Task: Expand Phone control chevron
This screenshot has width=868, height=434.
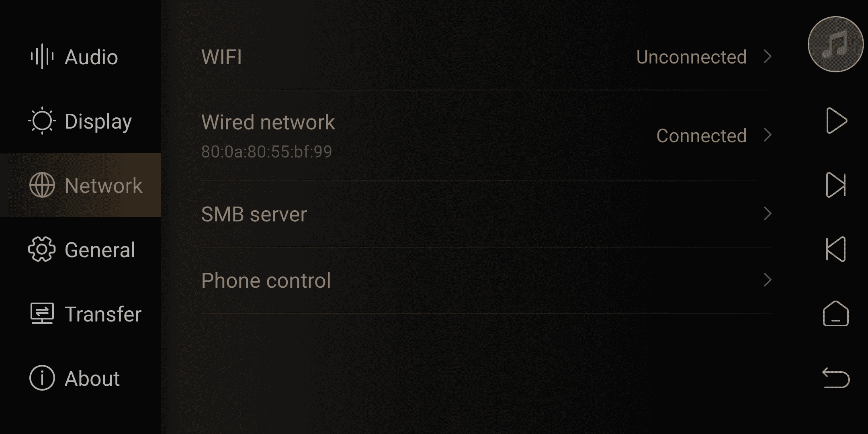Action: (x=768, y=280)
